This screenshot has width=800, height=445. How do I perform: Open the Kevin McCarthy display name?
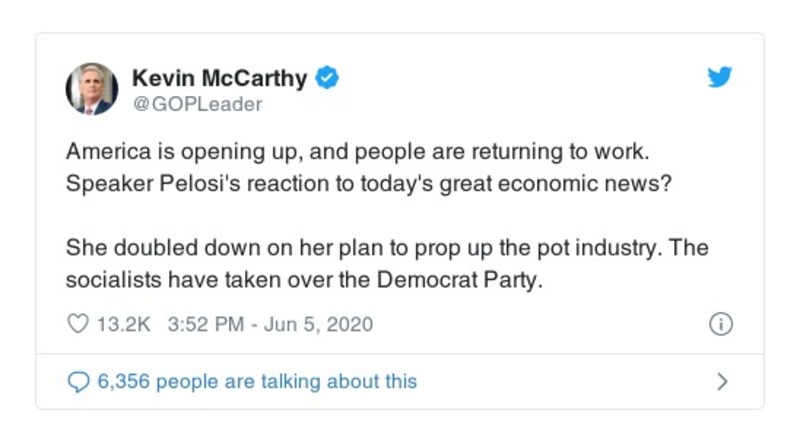click(x=219, y=78)
